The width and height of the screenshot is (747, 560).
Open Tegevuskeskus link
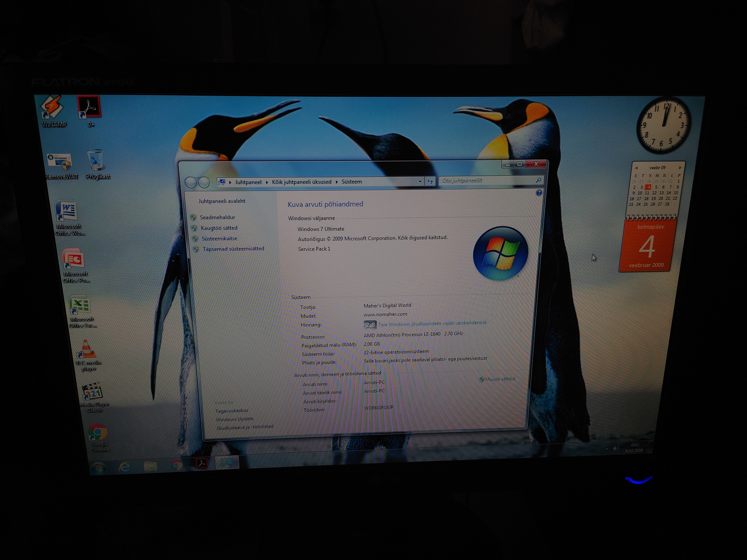[x=232, y=411]
